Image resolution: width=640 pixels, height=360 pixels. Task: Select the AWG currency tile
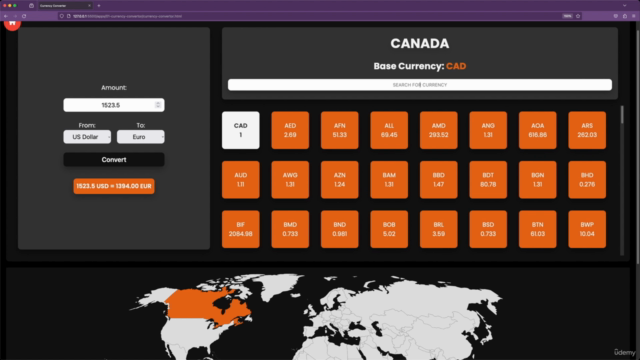point(290,180)
